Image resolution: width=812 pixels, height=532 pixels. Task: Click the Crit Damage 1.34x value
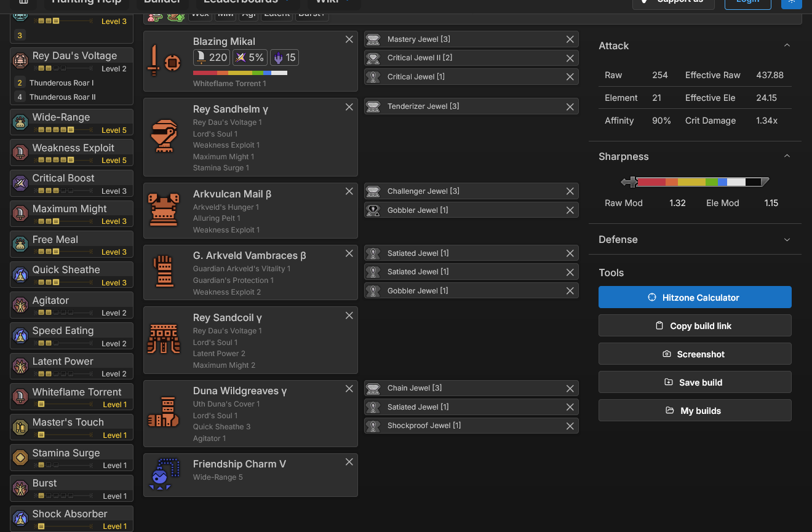pyautogui.click(x=766, y=121)
